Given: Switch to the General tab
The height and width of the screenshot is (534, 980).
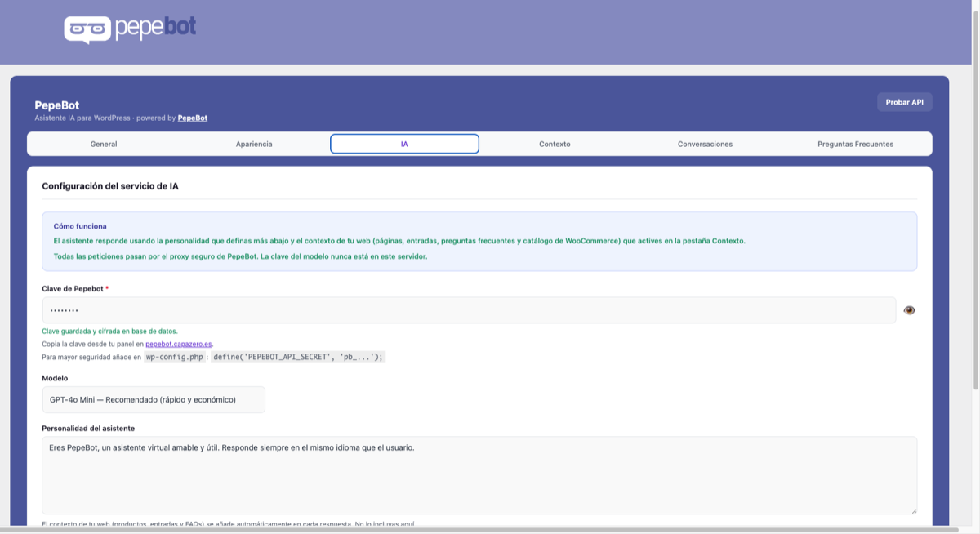Looking at the screenshot, I should [x=104, y=144].
